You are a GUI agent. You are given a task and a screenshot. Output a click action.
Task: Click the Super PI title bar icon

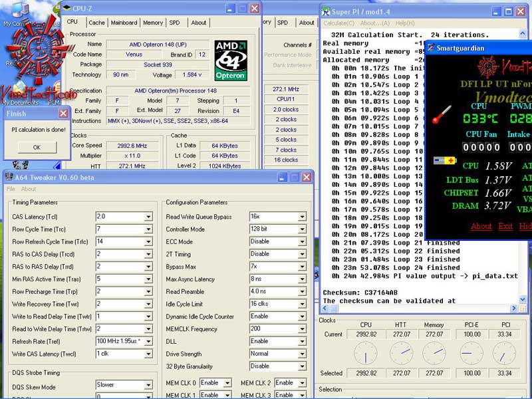(326, 11)
